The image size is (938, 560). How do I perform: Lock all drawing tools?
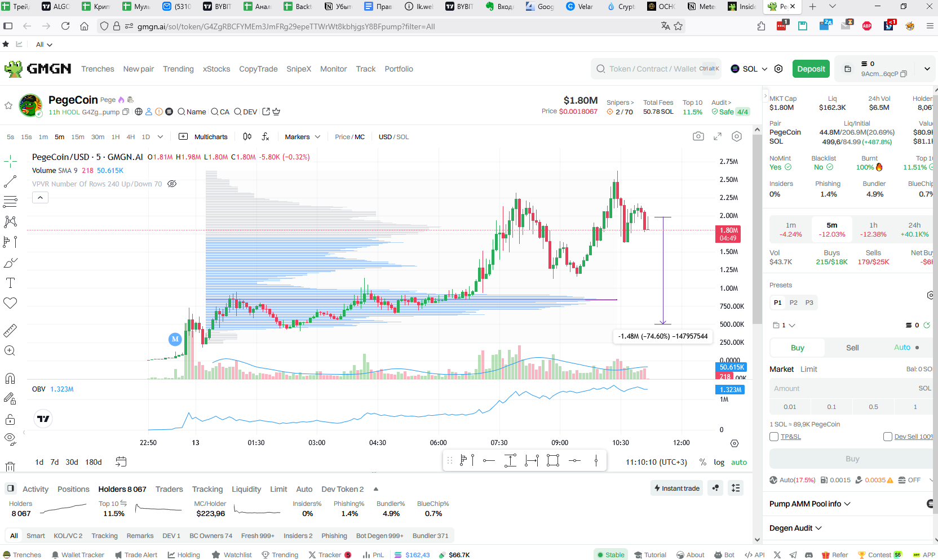click(10, 419)
